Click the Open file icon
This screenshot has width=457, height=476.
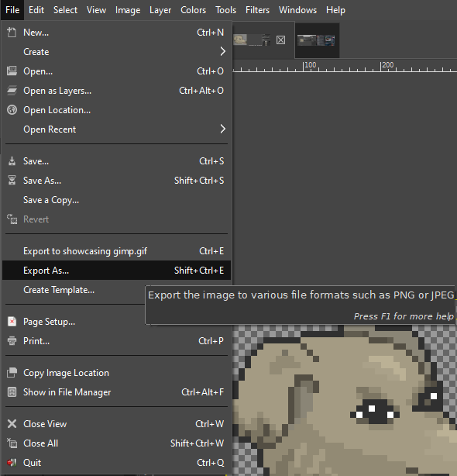[x=12, y=71]
